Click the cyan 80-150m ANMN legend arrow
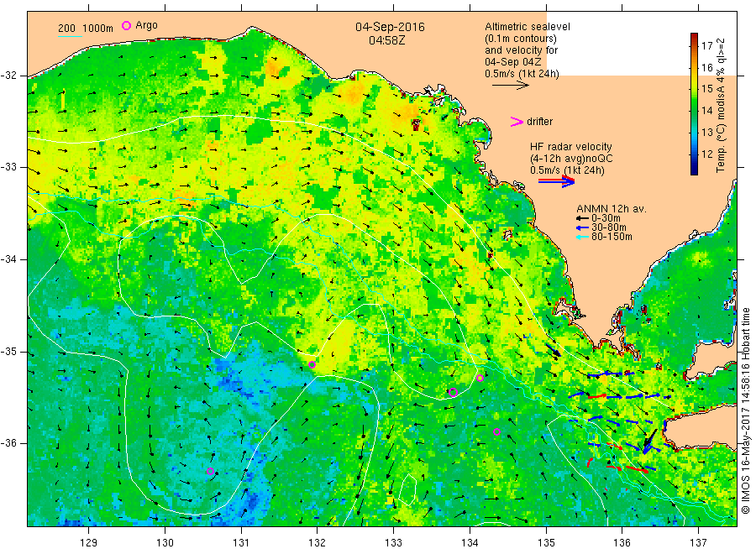The height and width of the screenshot is (554, 756). coord(582,237)
